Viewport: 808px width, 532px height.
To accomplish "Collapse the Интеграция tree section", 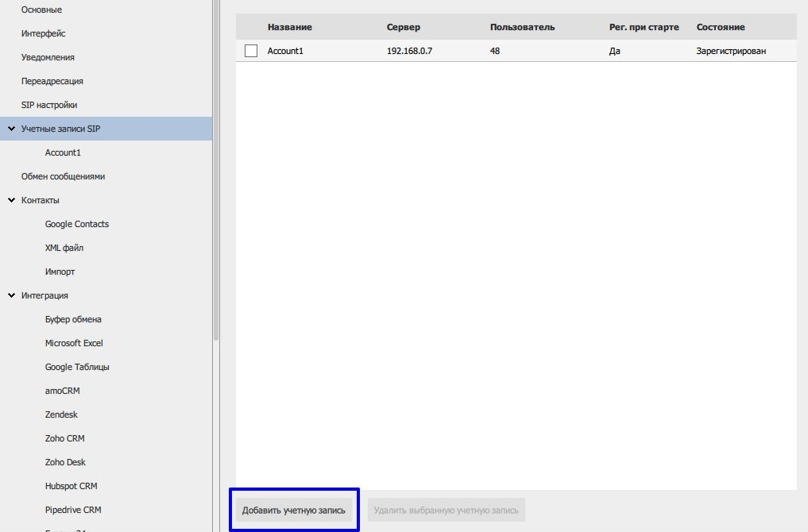I will 12,295.
